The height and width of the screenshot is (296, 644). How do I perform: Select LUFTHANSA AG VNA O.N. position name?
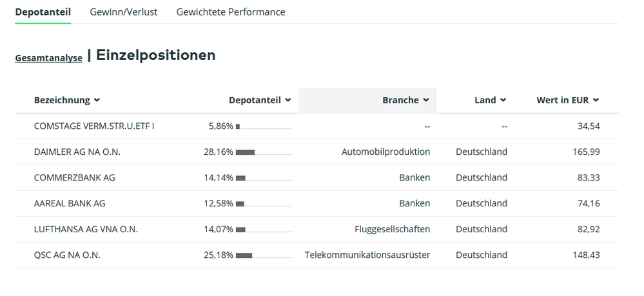pos(86,230)
